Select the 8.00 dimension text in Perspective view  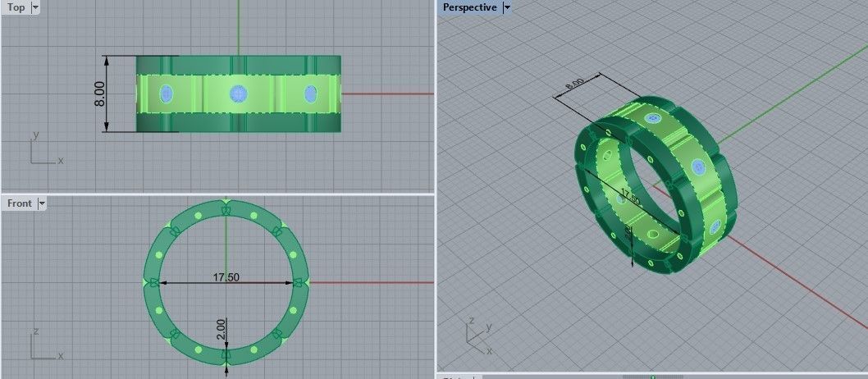tap(574, 84)
